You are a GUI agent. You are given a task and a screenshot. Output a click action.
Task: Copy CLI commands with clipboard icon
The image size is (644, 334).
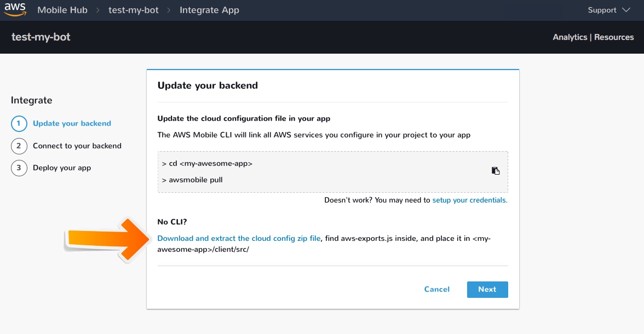[496, 171]
